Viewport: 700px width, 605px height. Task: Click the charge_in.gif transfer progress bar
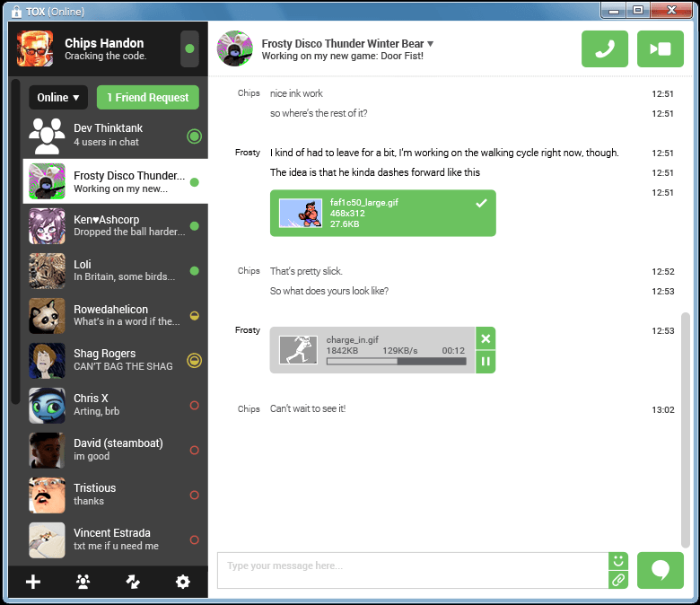pos(396,362)
